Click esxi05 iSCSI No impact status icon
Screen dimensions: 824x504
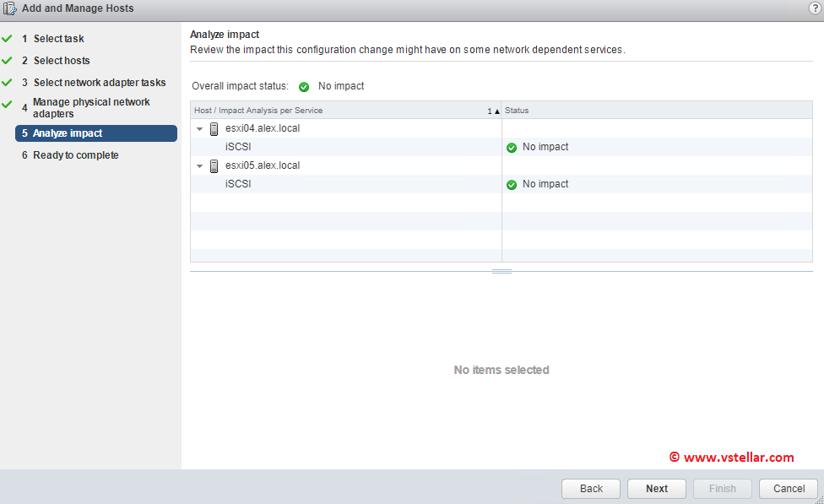pos(512,185)
